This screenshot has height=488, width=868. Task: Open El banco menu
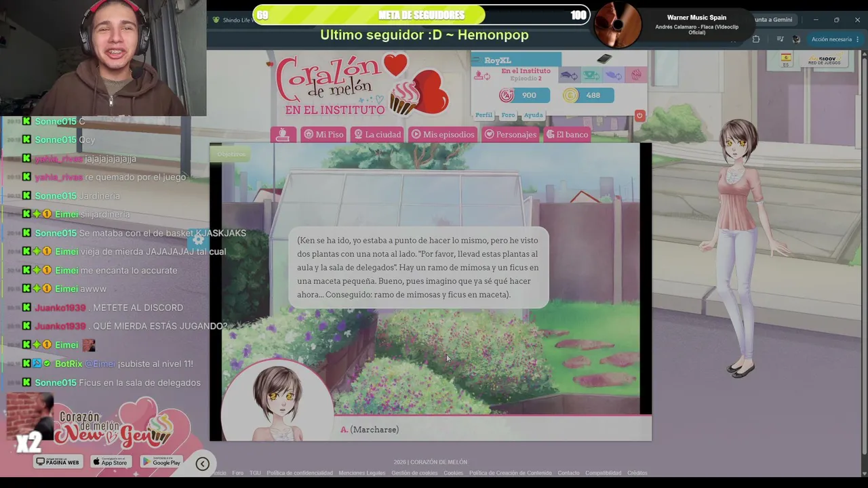click(x=567, y=134)
